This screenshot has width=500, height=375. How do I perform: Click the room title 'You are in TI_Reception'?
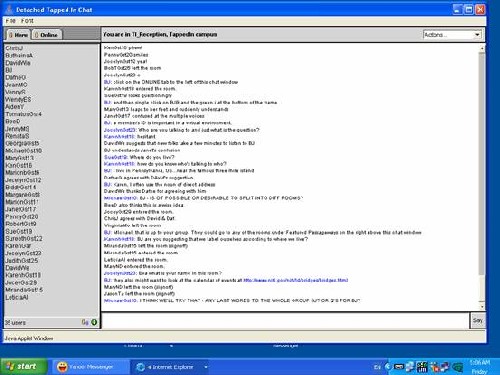[x=160, y=34]
